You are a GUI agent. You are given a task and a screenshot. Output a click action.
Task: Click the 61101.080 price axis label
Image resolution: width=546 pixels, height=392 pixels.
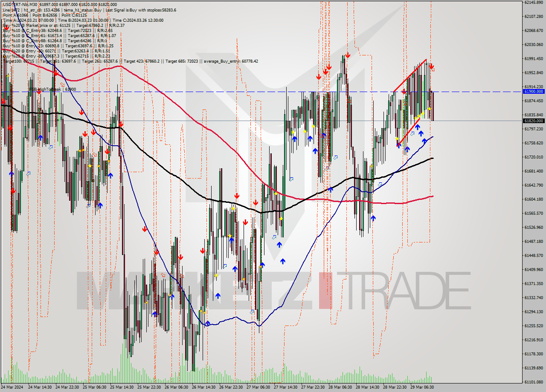[534, 382]
